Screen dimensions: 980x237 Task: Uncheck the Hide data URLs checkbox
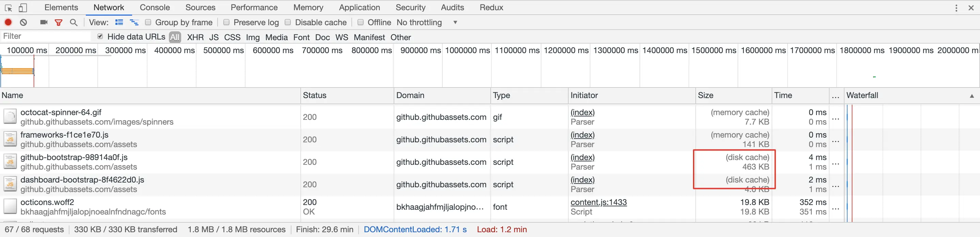click(x=100, y=36)
